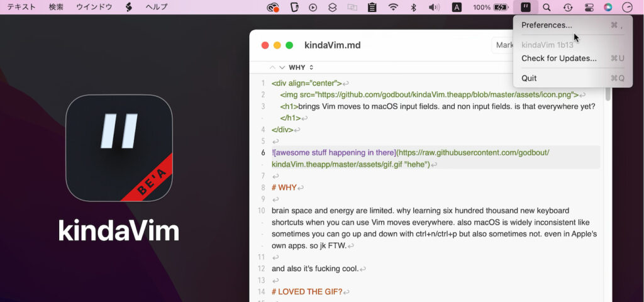
Task: Open Time Machine status icon
Action: (568, 8)
